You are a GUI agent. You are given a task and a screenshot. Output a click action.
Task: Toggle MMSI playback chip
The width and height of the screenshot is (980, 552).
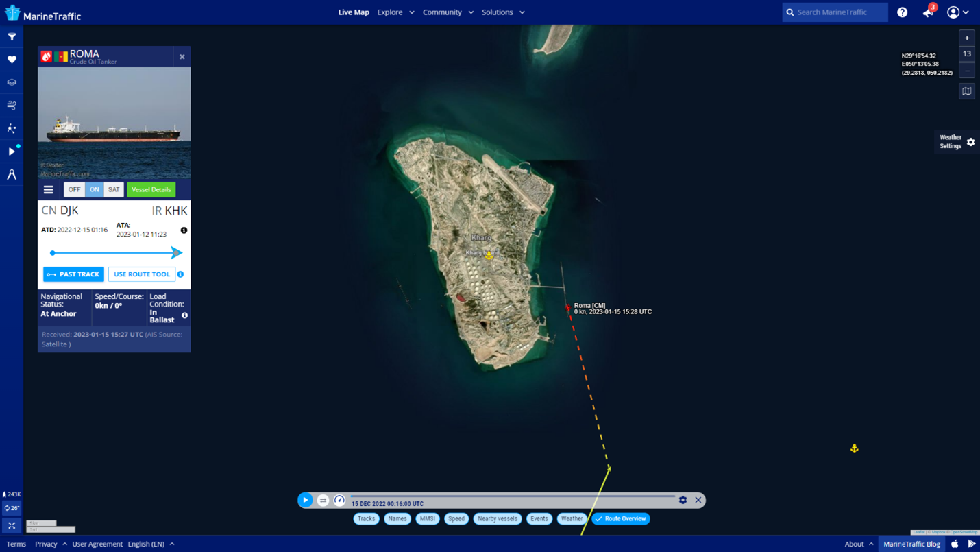[428, 519]
